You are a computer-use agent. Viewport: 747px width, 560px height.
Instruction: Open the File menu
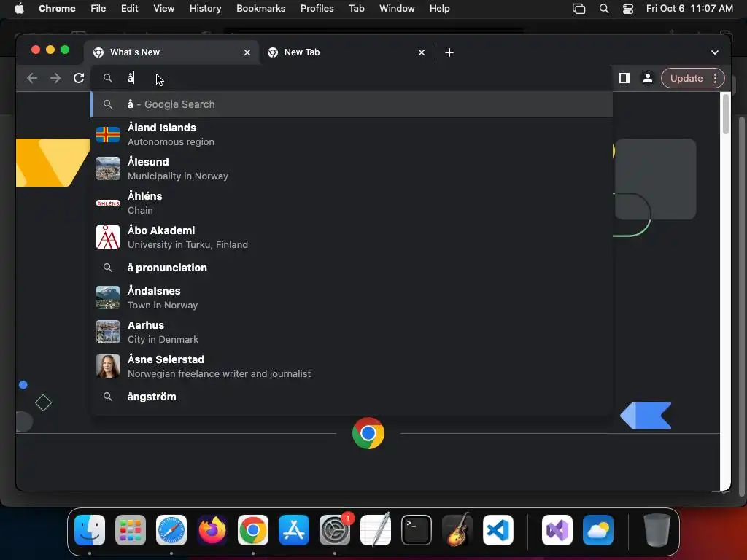(98, 9)
